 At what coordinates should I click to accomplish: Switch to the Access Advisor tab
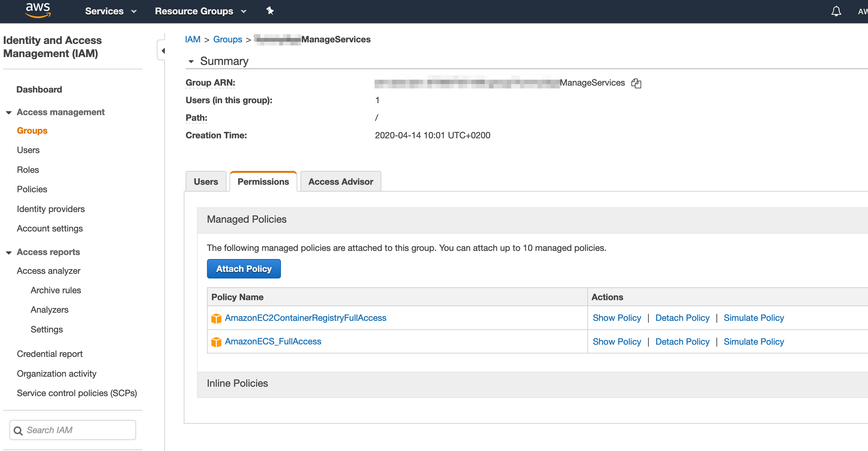click(x=340, y=182)
